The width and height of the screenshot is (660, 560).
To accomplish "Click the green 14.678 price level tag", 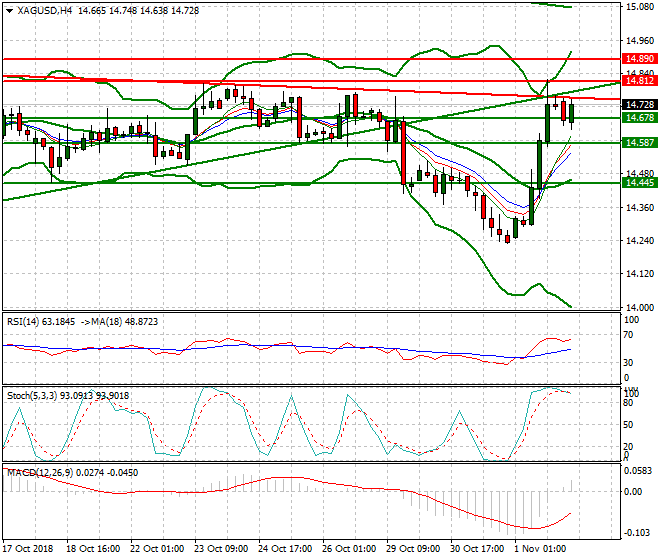I will pos(639,117).
